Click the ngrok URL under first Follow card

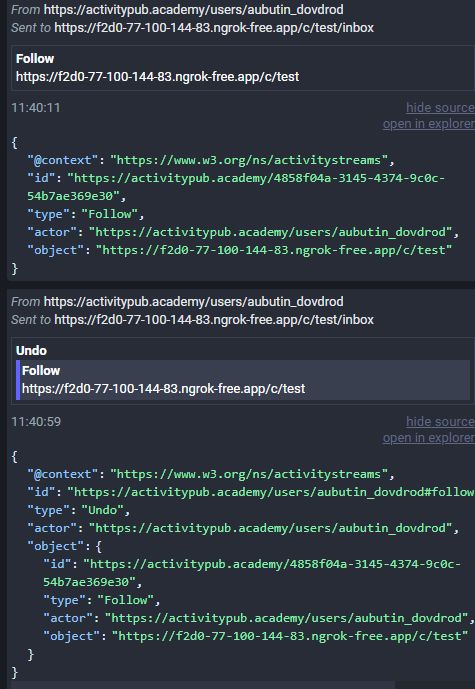[x=158, y=77]
